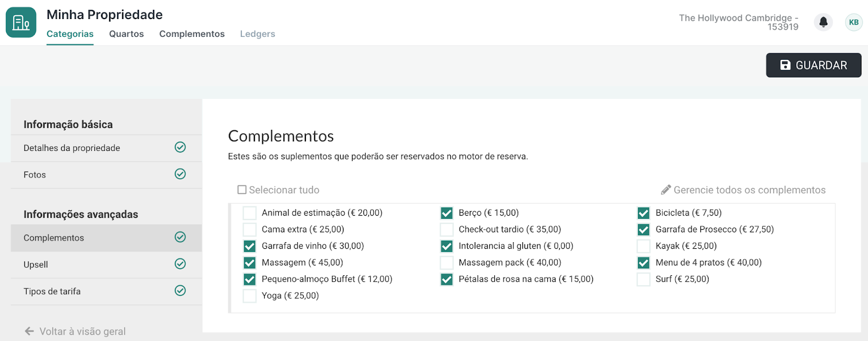This screenshot has height=341, width=868.
Task: Click the Informação básica heading
Action: [68, 124]
